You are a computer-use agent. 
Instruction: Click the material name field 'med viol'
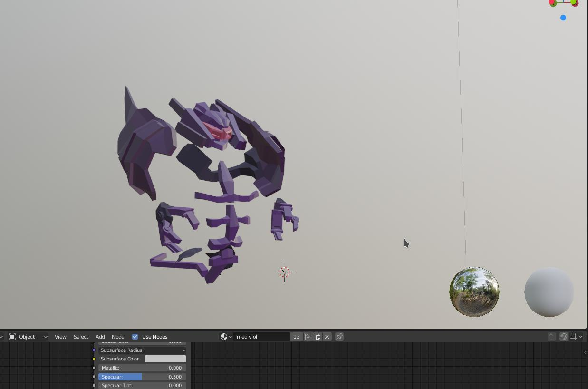click(261, 337)
